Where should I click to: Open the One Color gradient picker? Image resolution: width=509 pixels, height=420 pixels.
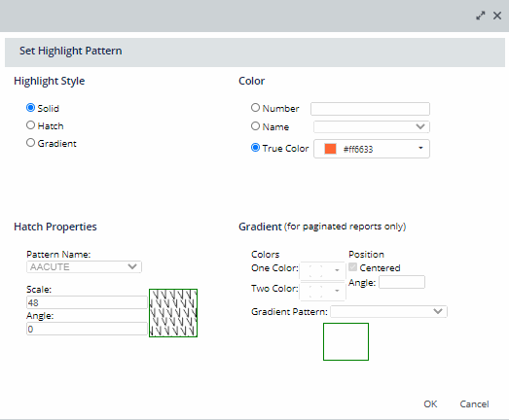tap(322, 270)
